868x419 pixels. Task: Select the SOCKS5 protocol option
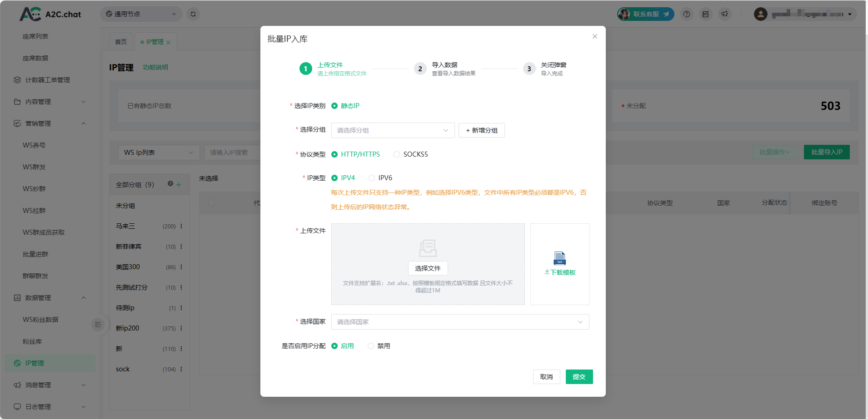pos(397,154)
